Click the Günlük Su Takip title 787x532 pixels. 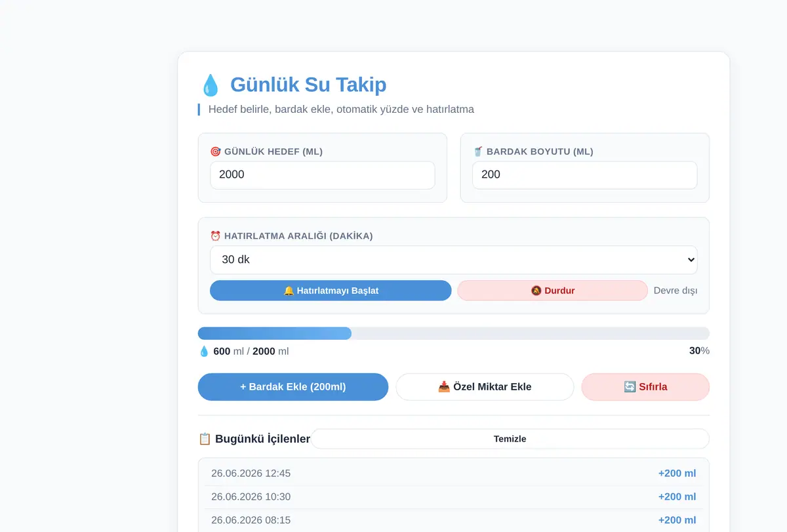coord(308,85)
